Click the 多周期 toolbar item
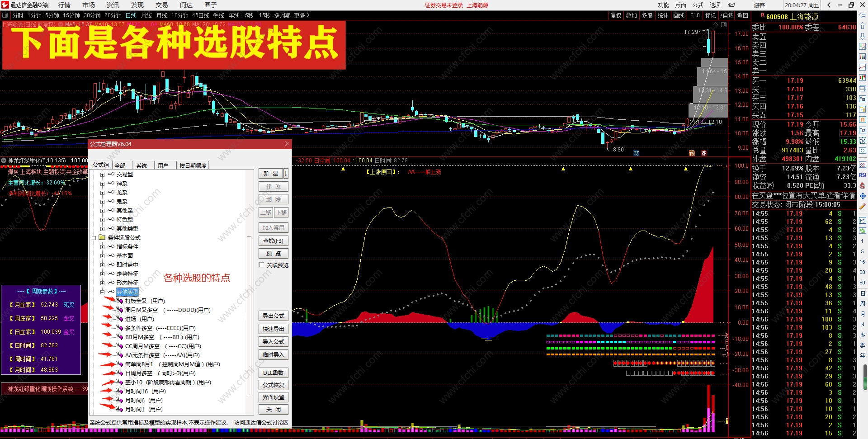 point(282,15)
